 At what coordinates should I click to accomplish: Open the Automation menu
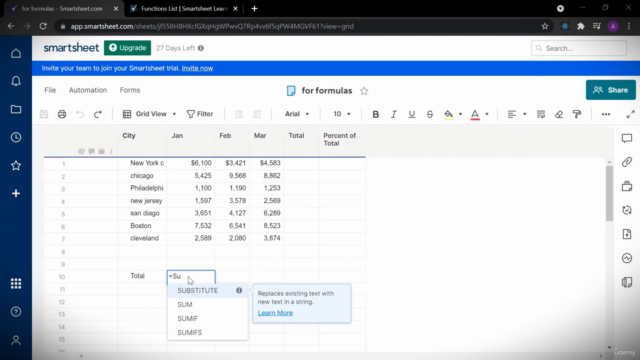coord(88,90)
